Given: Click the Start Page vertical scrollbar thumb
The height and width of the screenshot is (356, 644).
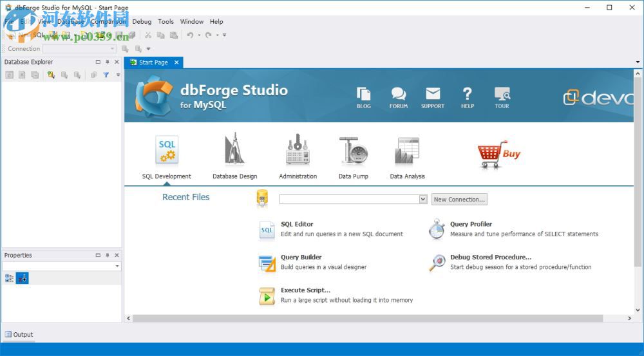Looking at the screenshot, I should [638, 173].
